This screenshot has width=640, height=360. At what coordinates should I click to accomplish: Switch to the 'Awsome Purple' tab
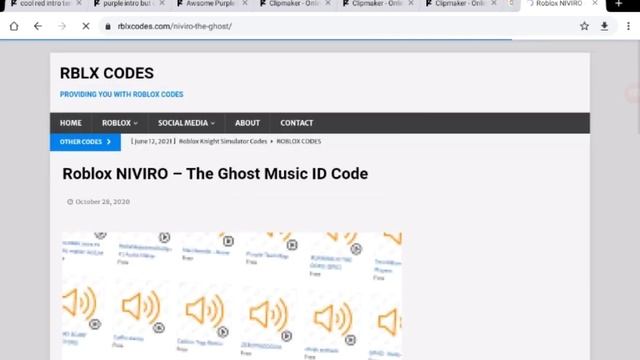[x=211, y=3]
